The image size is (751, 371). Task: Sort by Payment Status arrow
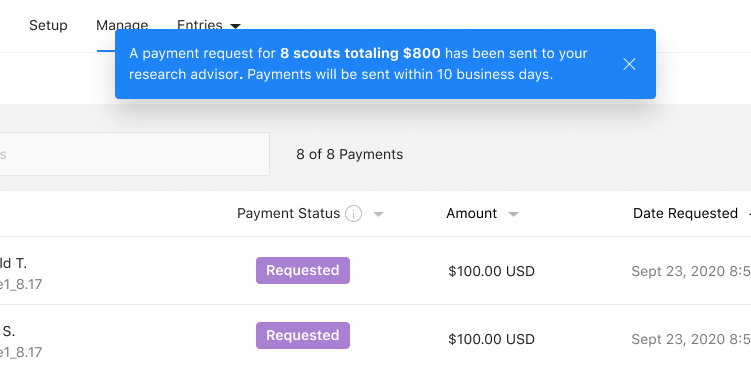(x=378, y=214)
